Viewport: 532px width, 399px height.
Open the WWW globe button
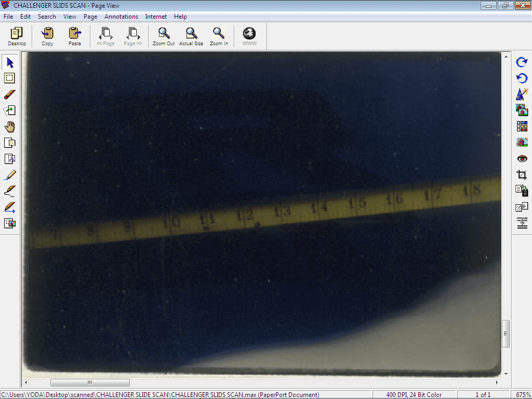(x=249, y=36)
